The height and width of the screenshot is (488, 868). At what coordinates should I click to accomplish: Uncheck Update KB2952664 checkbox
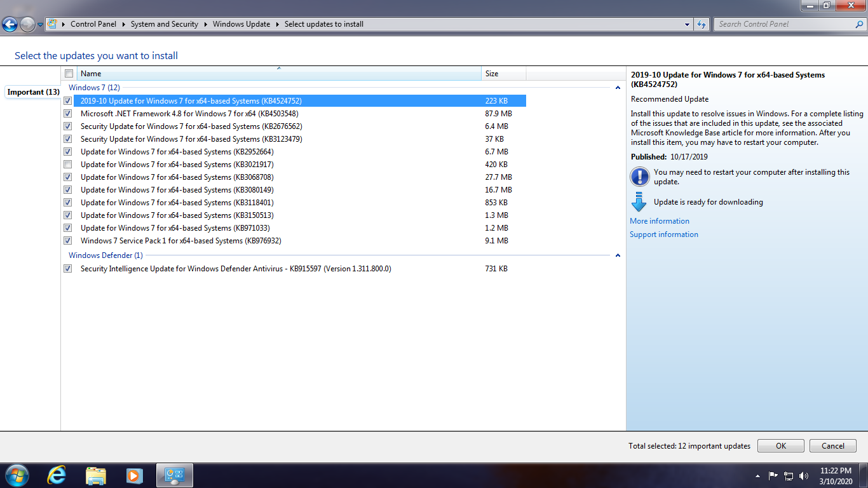click(68, 152)
